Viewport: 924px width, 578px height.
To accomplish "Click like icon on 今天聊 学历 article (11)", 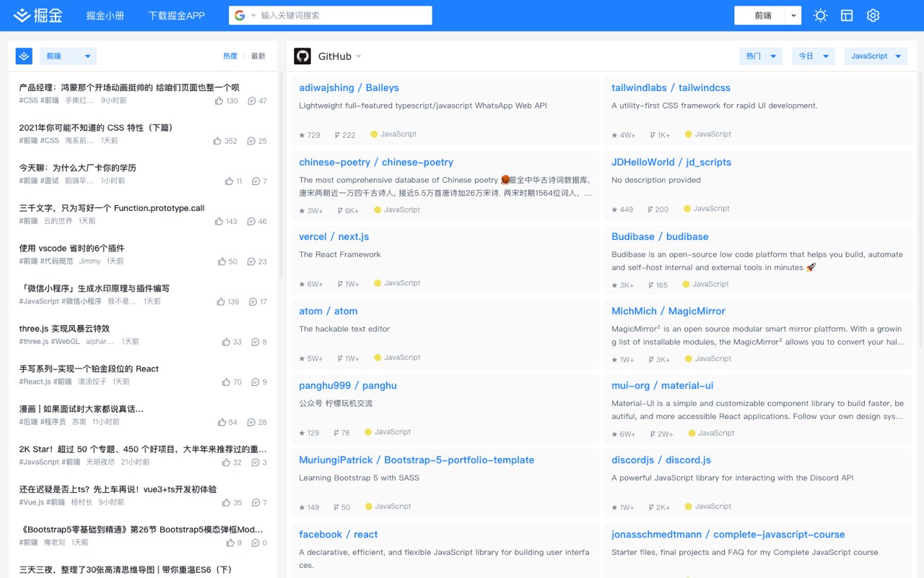I will pos(229,181).
